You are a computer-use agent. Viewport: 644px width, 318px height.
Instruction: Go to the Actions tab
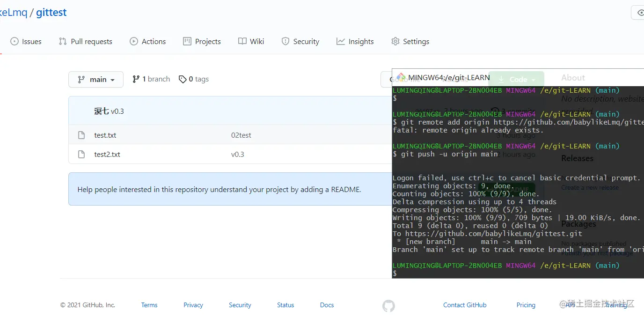pos(148,41)
